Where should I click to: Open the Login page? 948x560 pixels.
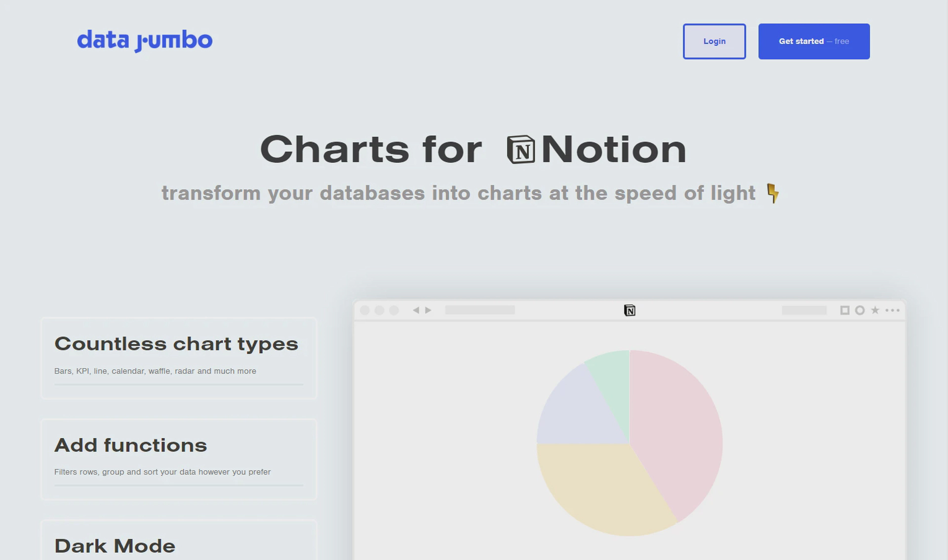click(x=714, y=41)
